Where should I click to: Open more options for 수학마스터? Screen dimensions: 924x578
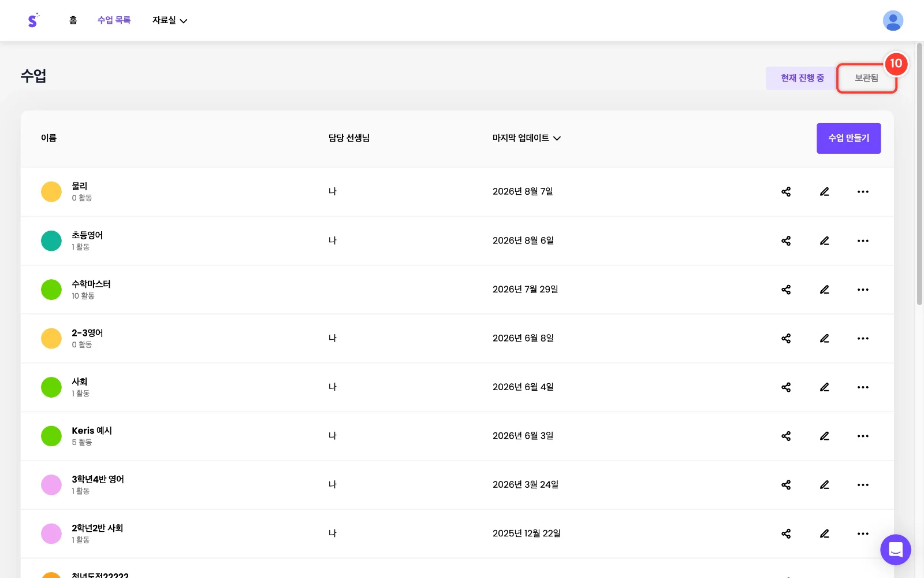pos(863,290)
